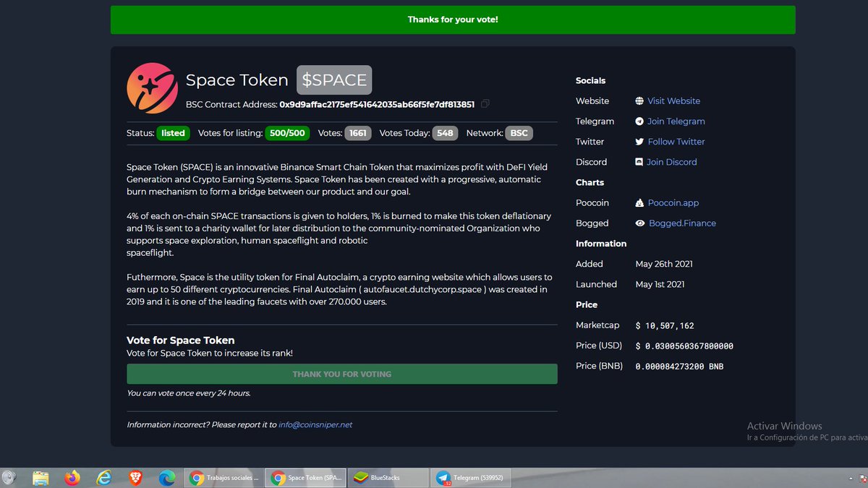
Task: Click the Poocoin icon under Charts
Action: point(639,203)
